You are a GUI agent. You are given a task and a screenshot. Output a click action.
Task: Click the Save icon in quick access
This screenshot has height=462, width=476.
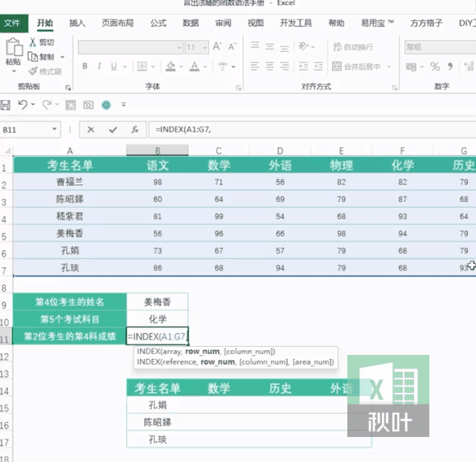pos(5,105)
